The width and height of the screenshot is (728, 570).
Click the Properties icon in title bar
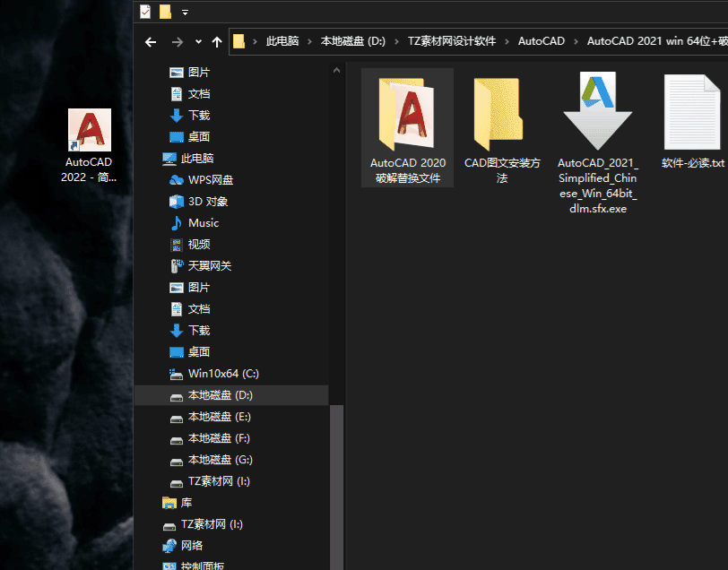(x=145, y=12)
